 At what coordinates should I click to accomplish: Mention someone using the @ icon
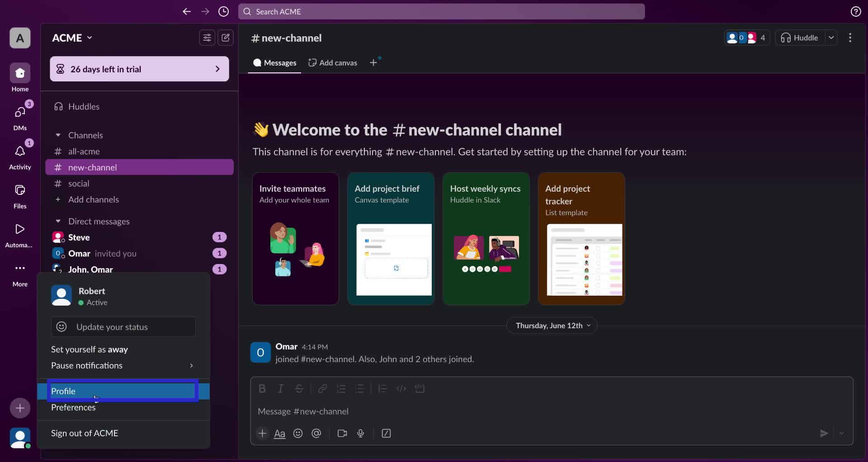[x=316, y=433]
